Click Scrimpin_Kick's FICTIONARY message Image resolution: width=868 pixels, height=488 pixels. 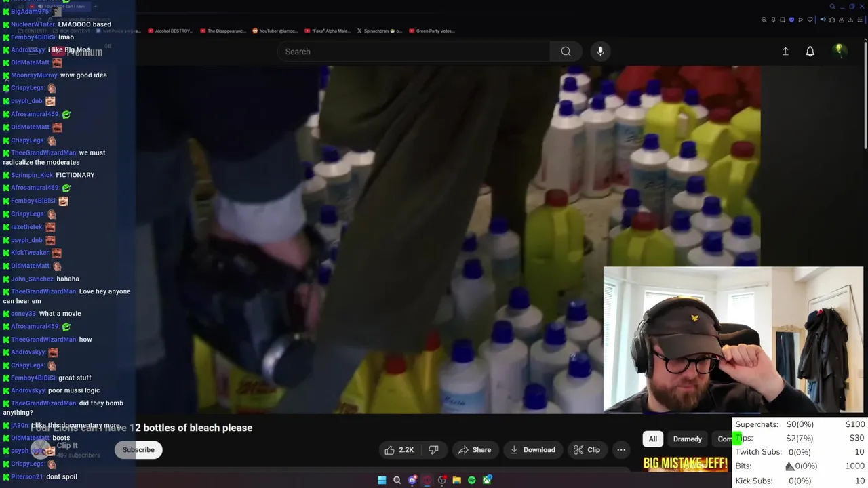coord(75,175)
